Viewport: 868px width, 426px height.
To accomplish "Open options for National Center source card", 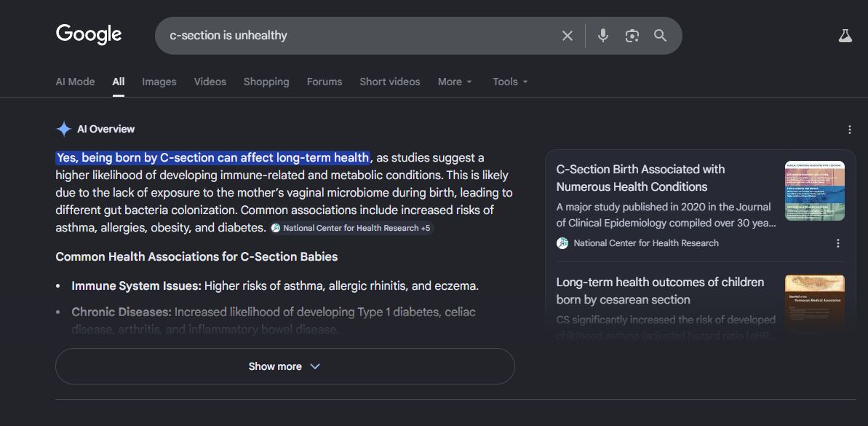I will tap(837, 243).
